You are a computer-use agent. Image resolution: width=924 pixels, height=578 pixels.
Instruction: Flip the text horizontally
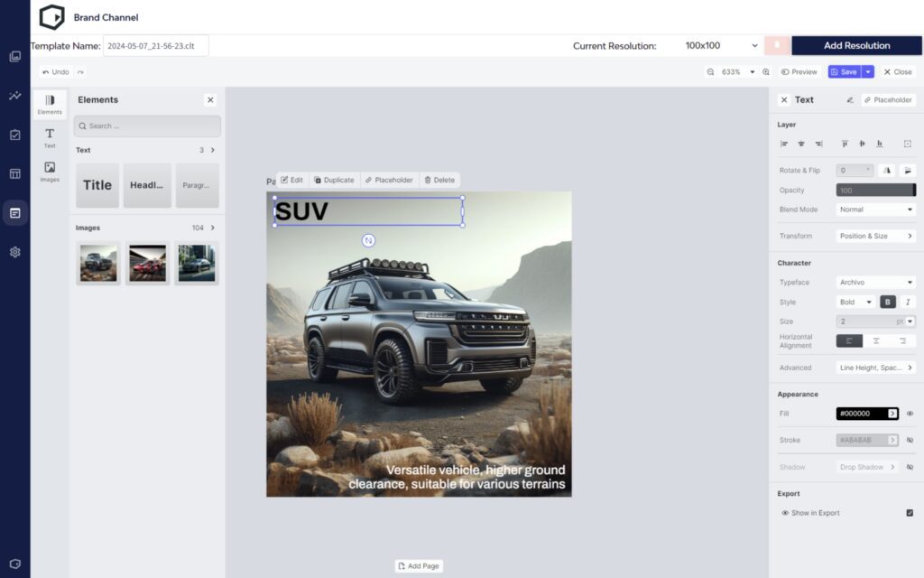[887, 170]
